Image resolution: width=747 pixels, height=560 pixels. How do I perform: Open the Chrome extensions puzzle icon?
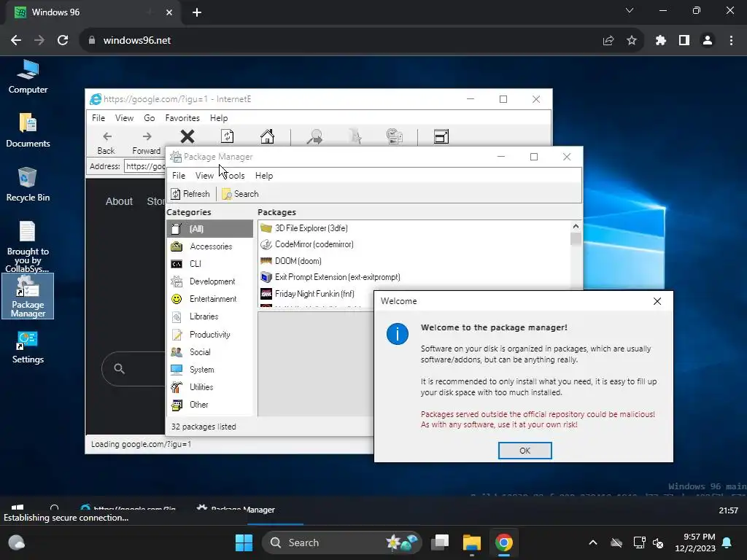point(661,41)
